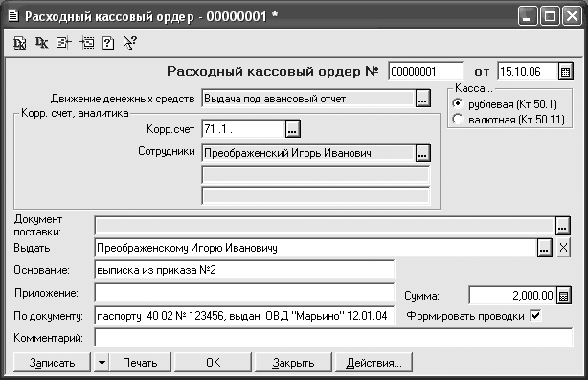Open the Действия... menu button

point(373,363)
